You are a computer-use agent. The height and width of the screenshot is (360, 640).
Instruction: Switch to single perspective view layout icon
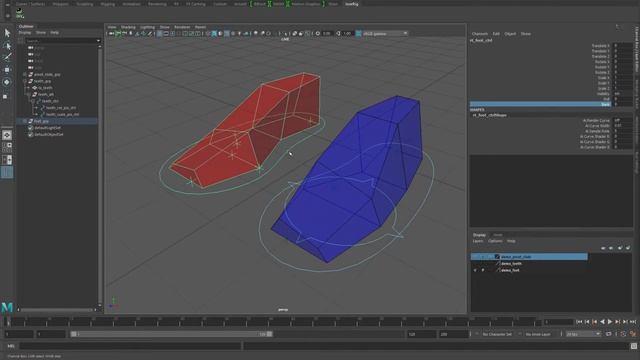point(7,135)
